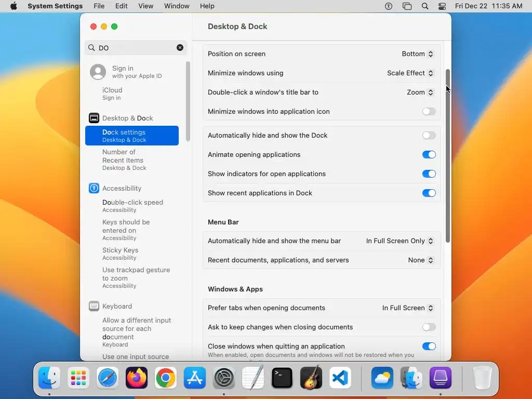Open Finder from the Dock

[49, 378]
